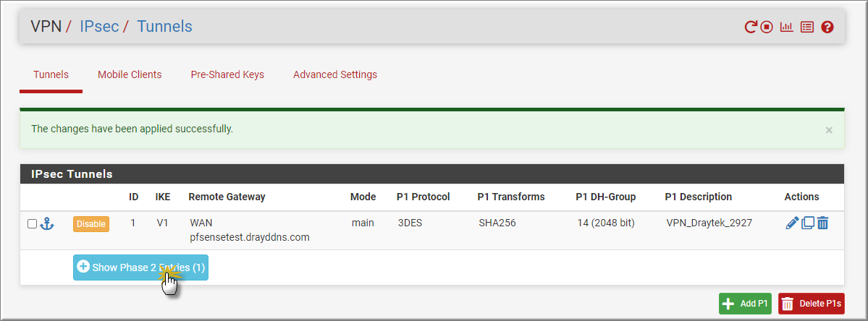Open the status chart icon
This screenshot has height=321, width=868.
(x=787, y=27)
